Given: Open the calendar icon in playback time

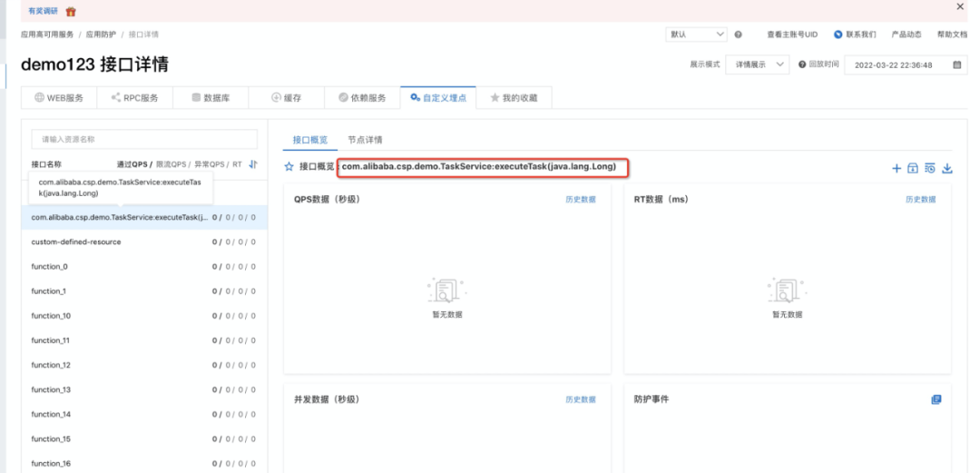Looking at the screenshot, I should [x=956, y=65].
